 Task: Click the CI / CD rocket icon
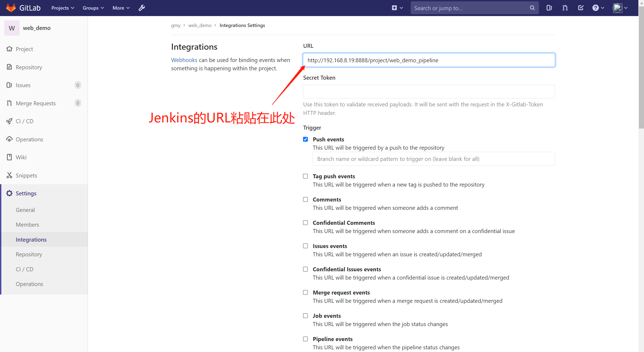click(x=9, y=121)
